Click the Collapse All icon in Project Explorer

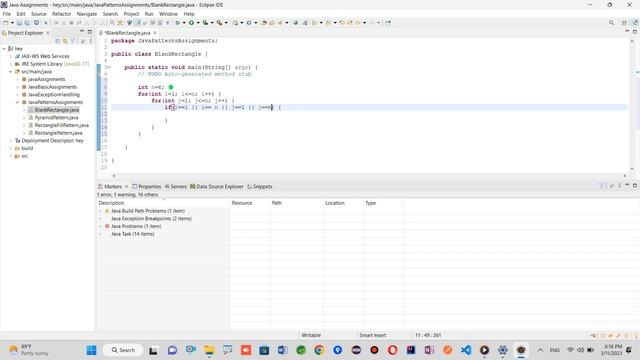pos(58,41)
